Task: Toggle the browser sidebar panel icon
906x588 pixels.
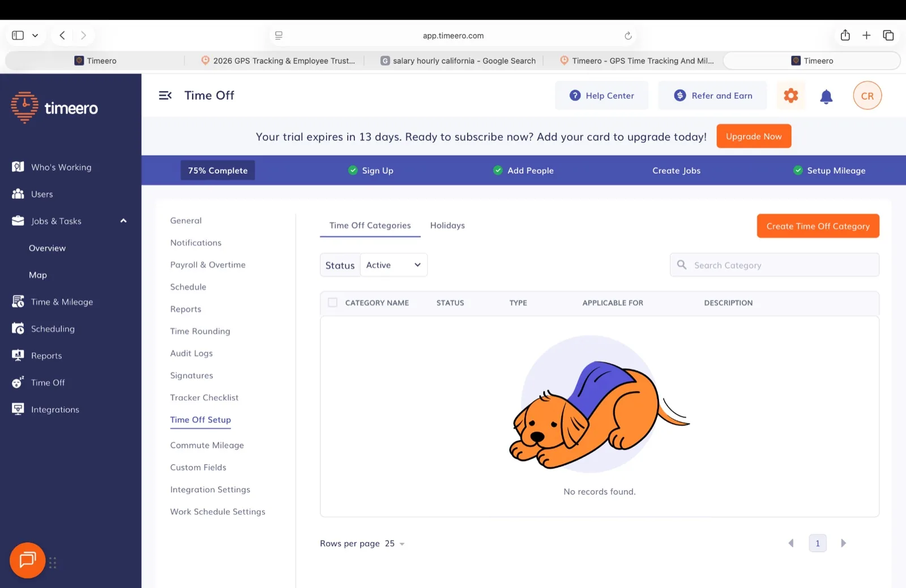Action: click(18, 35)
